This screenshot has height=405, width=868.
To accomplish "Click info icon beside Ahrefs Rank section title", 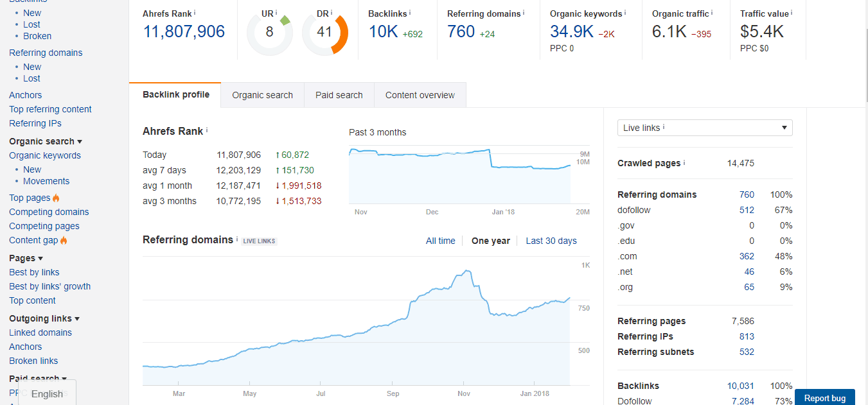I will [x=207, y=130].
